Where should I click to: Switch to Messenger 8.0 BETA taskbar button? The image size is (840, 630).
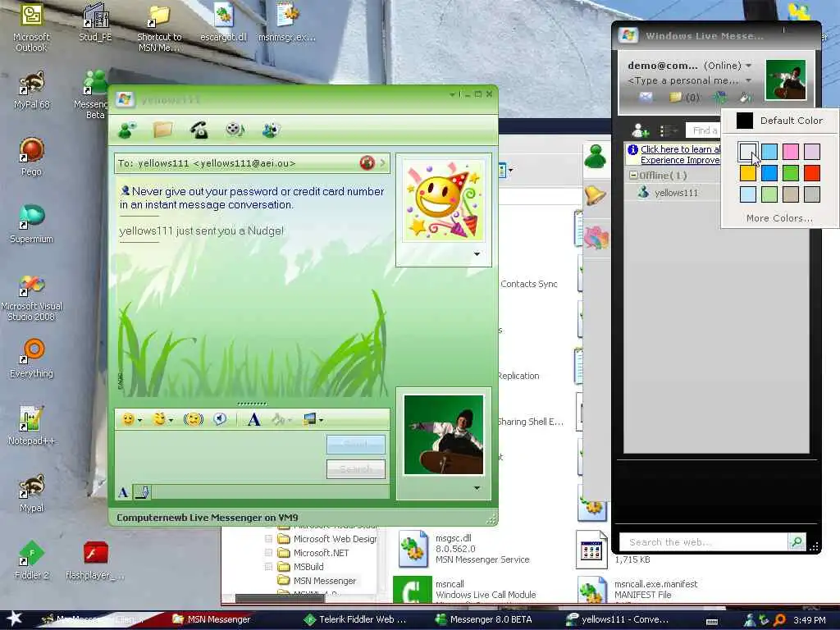click(x=484, y=619)
